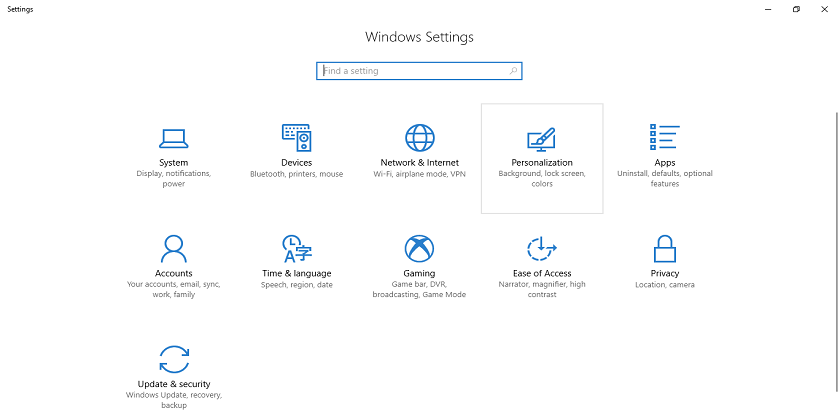The height and width of the screenshot is (420, 840).
Task: Click the Gaming label text
Action: point(419,274)
